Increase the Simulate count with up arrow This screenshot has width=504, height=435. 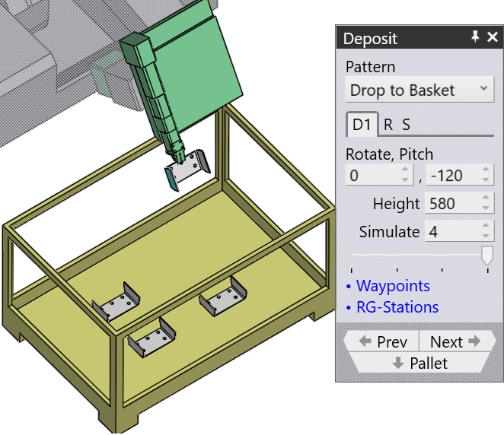(485, 227)
